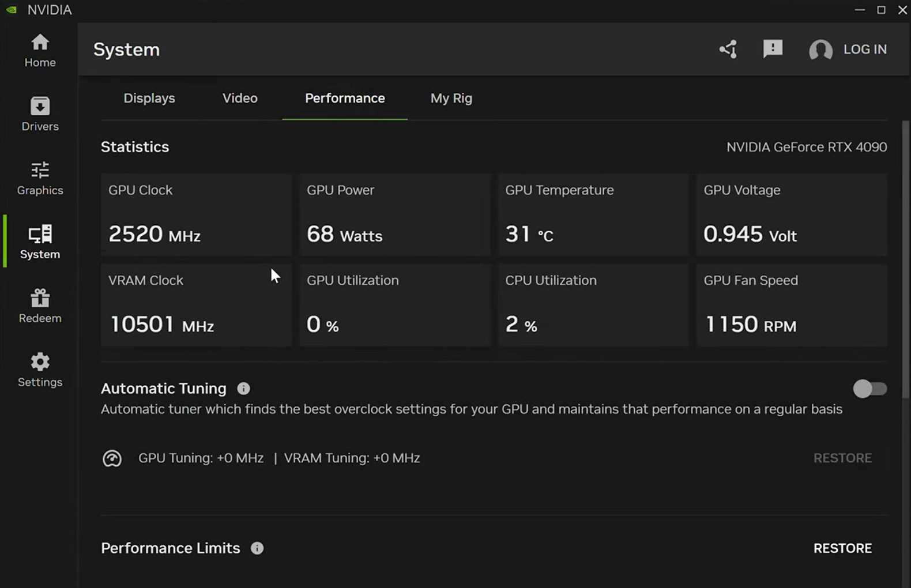
Task: Click the GPU Power 68 Watts card
Action: tap(394, 214)
